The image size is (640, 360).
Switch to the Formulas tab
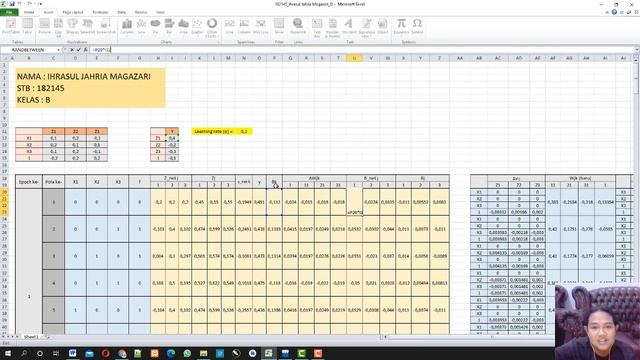[100, 12]
